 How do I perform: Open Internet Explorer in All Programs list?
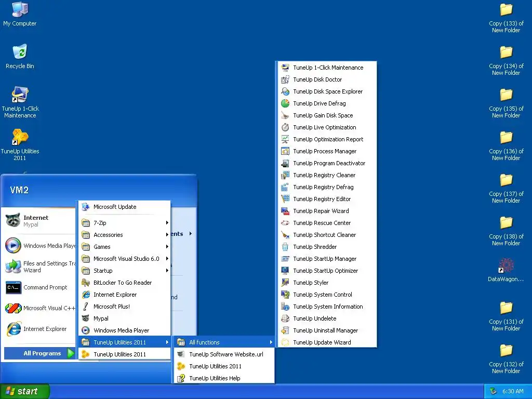[125, 295]
